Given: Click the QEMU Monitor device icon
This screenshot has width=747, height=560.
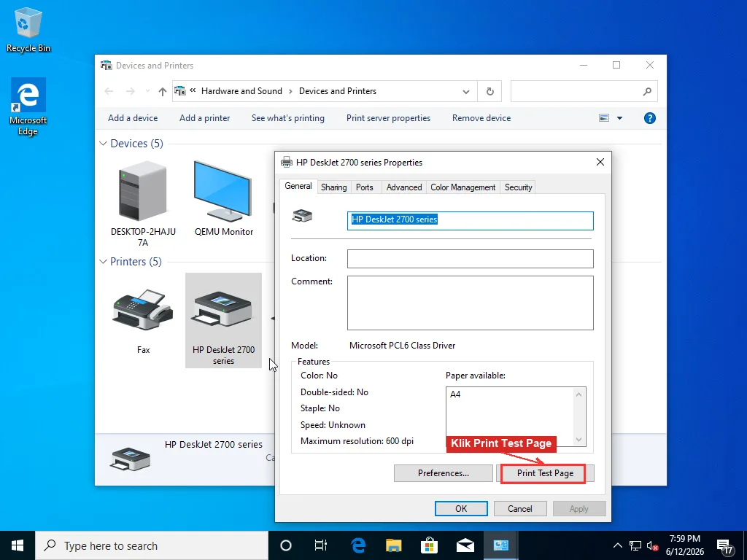Looking at the screenshot, I should coord(222,191).
